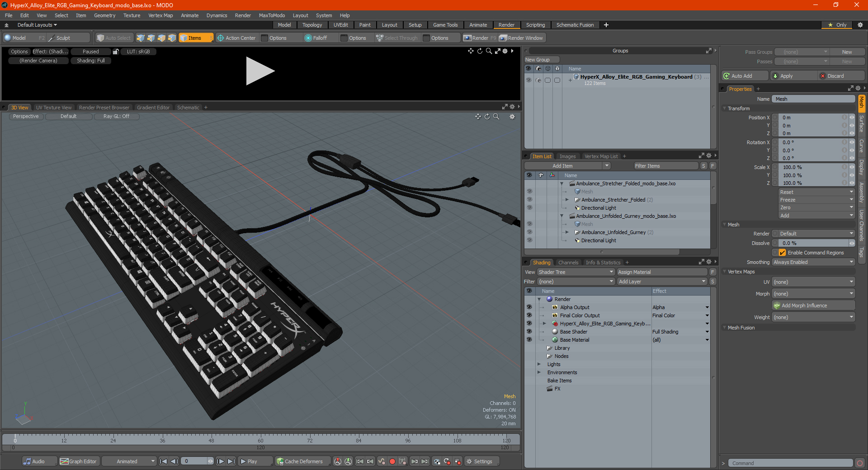Switch to Channels tab
The image size is (868, 470).
click(x=568, y=263)
